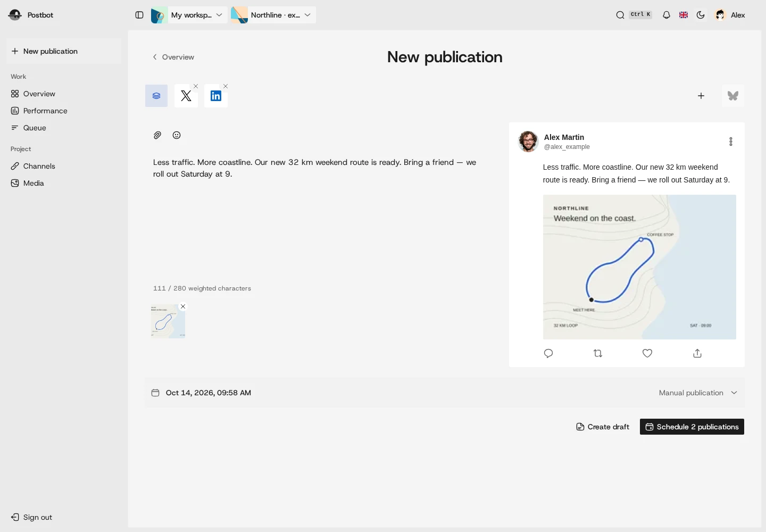Viewport: 766px width, 532px height.
Task: Select the all-channels stack icon
Action: tap(156, 96)
